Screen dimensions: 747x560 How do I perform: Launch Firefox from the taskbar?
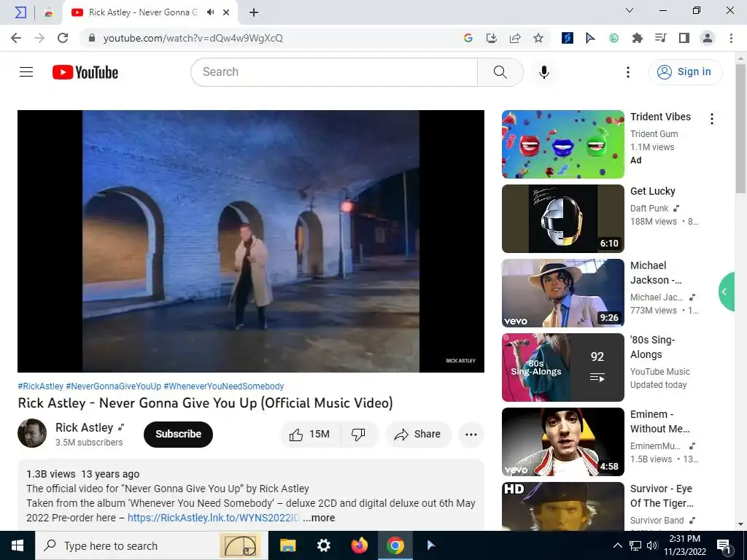(x=359, y=545)
